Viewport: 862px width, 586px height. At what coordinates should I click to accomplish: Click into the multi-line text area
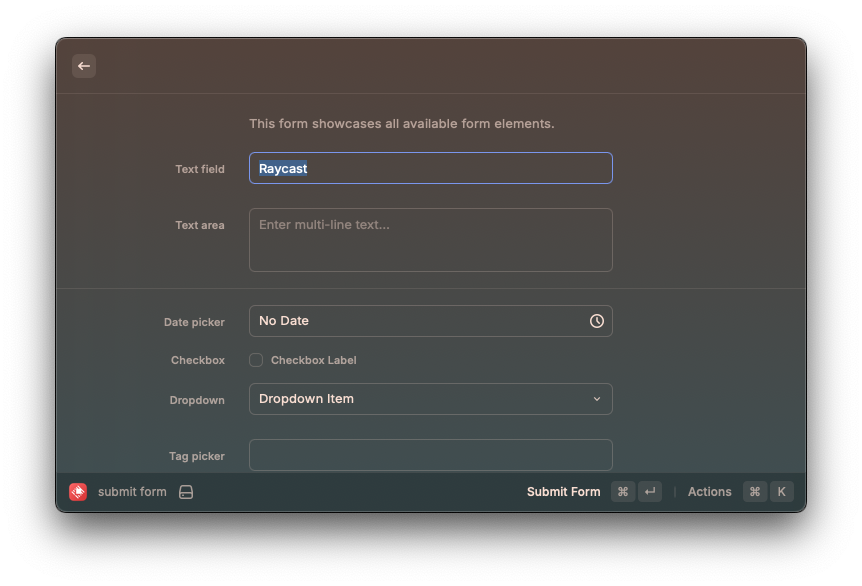coord(430,240)
